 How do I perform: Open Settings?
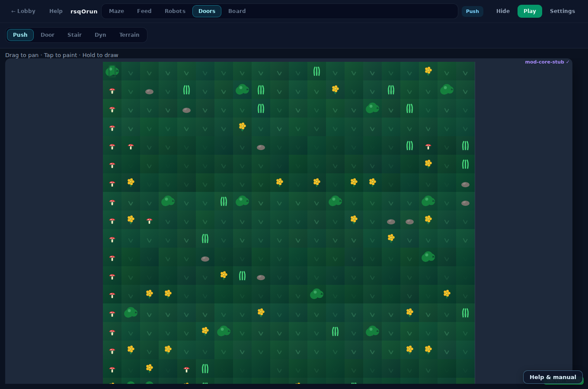point(562,11)
